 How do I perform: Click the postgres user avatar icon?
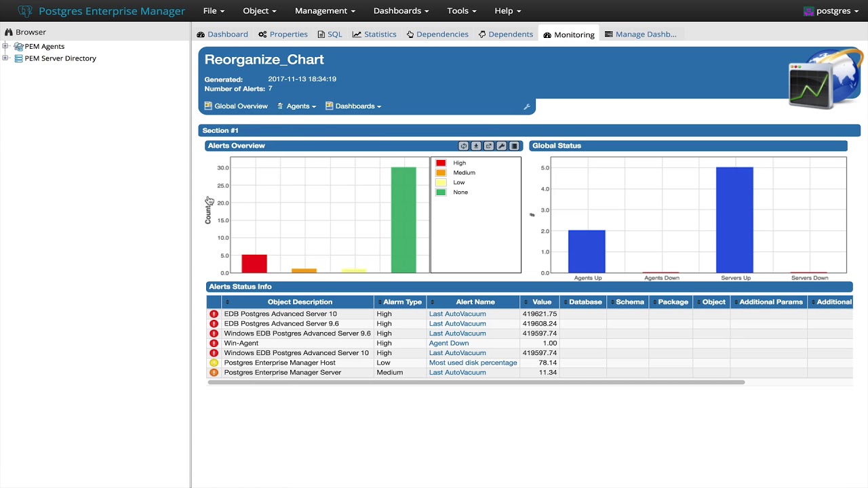click(808, 11)
